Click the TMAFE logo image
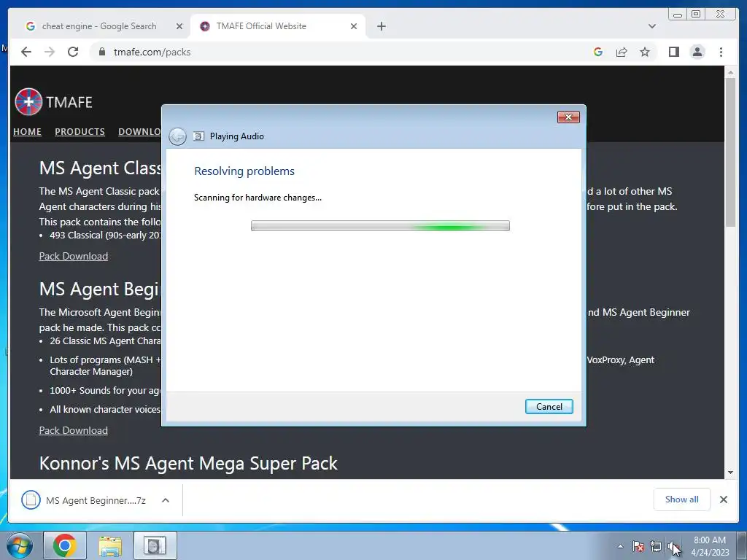747x560 pixels. [x=28, y=102]
